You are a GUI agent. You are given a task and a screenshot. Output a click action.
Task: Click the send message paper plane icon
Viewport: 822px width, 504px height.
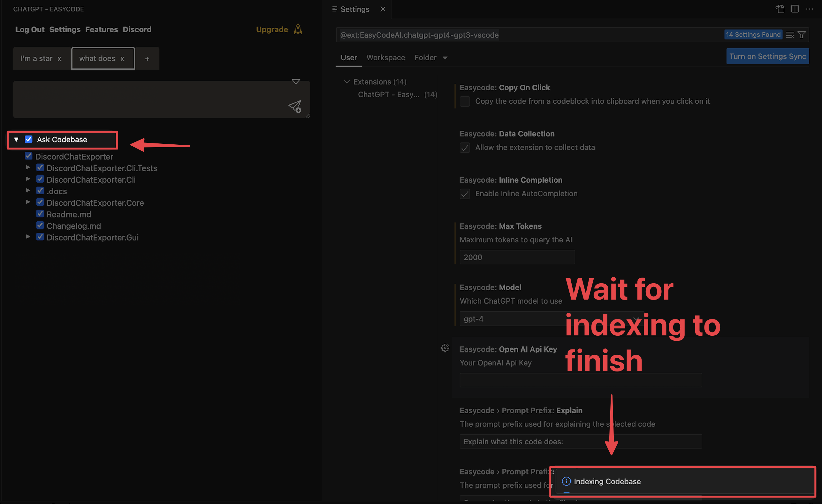click(x=295, y=107)
